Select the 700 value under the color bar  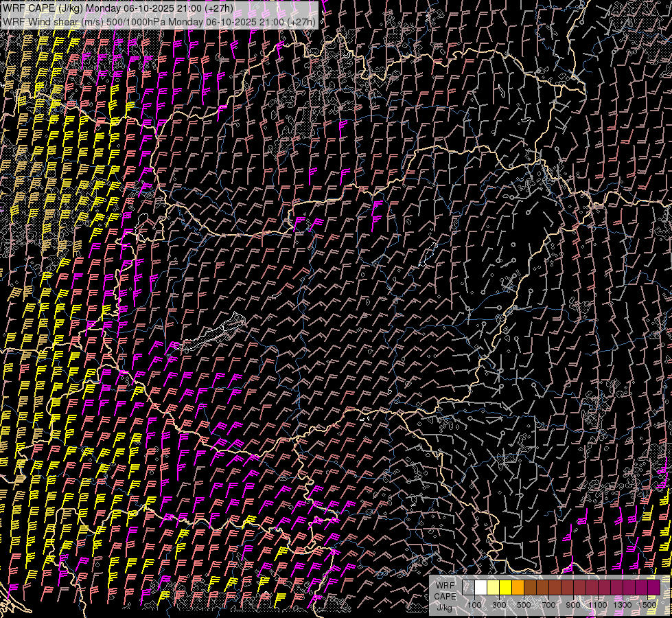548,604
